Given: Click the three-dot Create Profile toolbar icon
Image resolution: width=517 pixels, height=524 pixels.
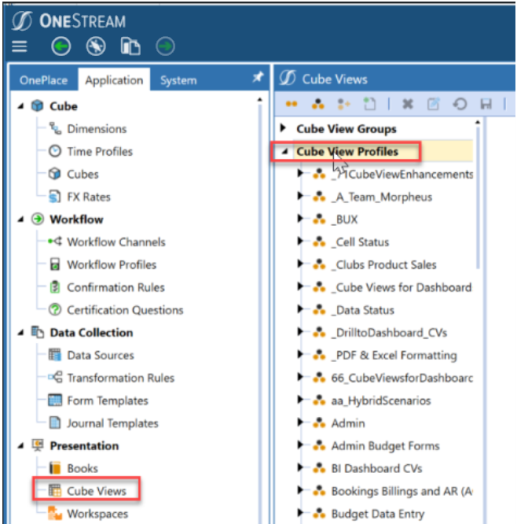Looking at the screenshot, I should click(318, 104).
